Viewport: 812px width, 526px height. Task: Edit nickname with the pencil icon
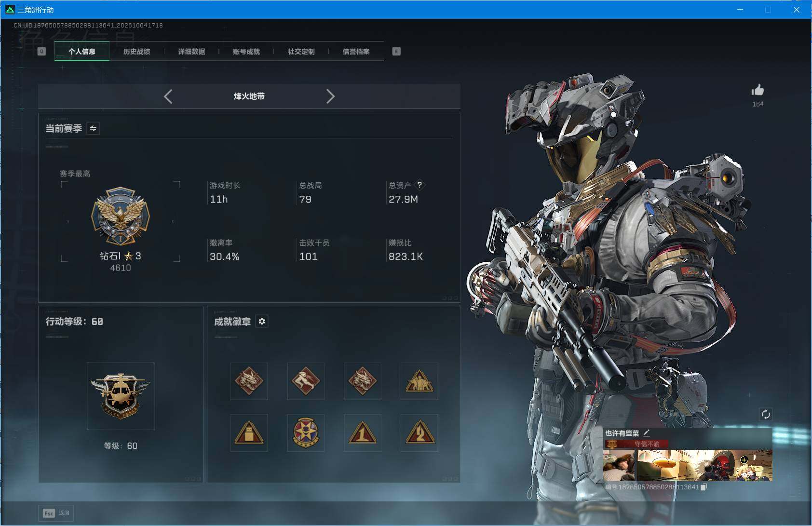tap(647, 433)
